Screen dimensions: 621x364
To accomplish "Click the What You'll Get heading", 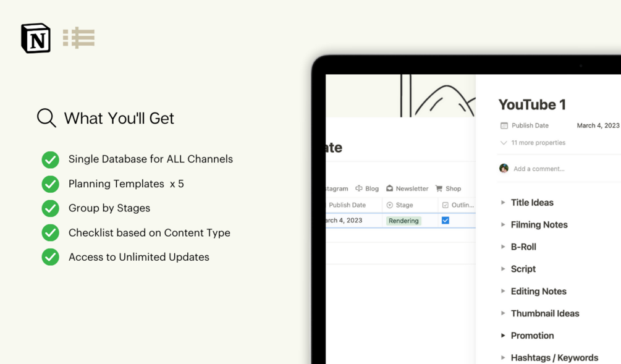I will (119, 118).
